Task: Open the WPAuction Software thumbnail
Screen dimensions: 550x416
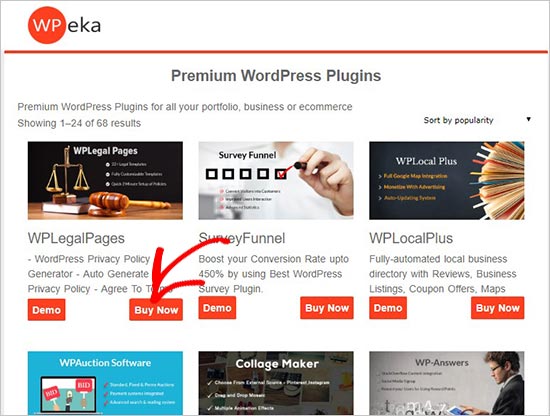Action: pos(105,383)
